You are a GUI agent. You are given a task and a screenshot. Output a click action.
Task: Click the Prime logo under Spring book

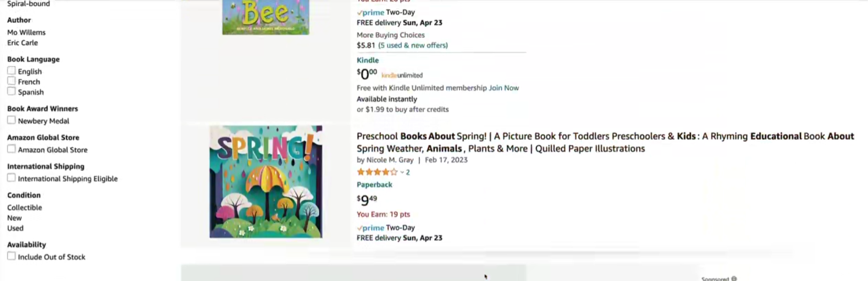pos(370,227)
